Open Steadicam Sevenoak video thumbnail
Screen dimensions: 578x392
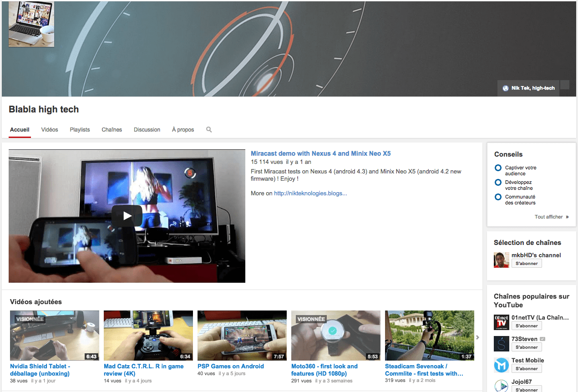tap(430, 336)
